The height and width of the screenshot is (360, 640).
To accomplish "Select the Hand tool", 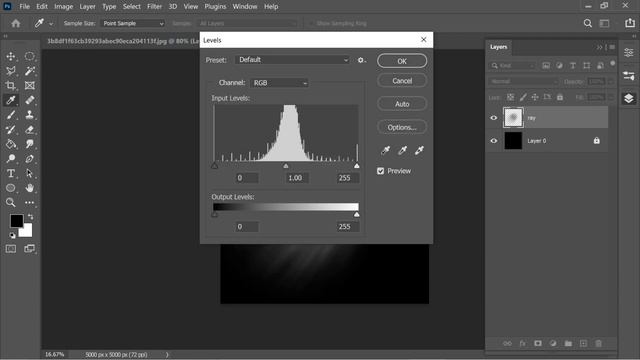I will [29, 188].
